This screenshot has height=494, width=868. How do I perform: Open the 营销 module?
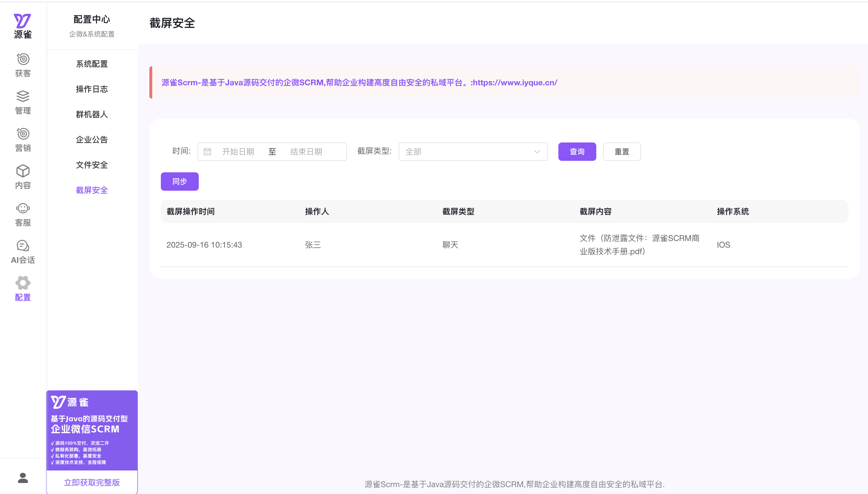click(22, 139)
